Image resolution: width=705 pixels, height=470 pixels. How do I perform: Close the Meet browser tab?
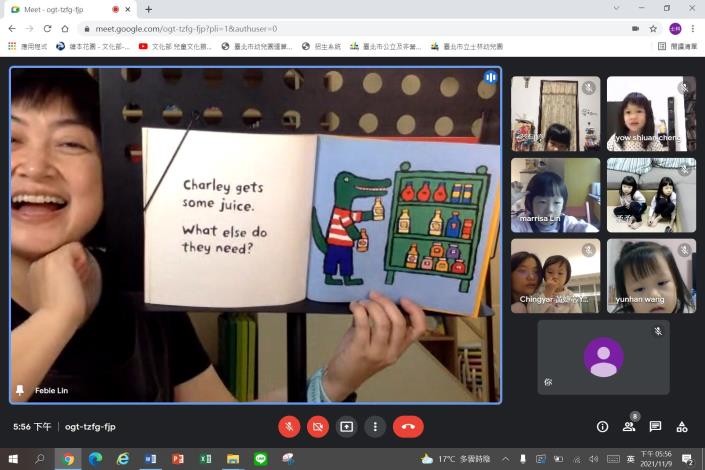point(128,9)
